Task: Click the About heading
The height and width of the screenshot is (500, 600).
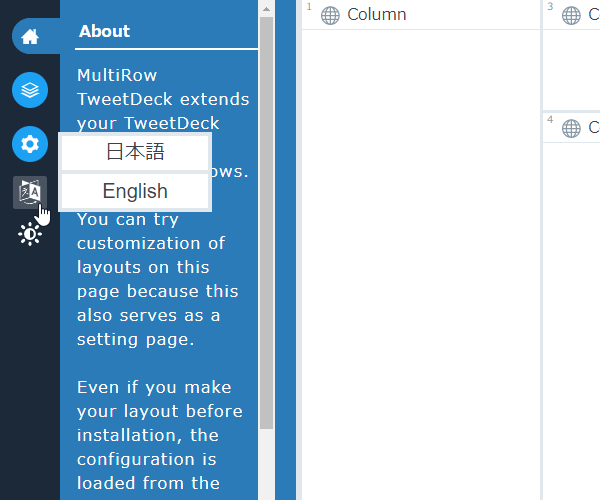Action: pyautogui.click(x=104, y=31)
